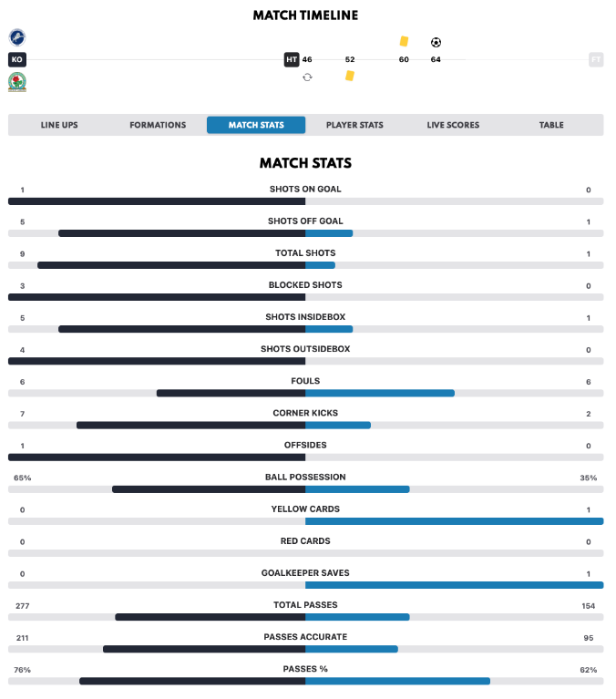Switch to the Formations tab
The image size is (616, 699).
point(158,125)
